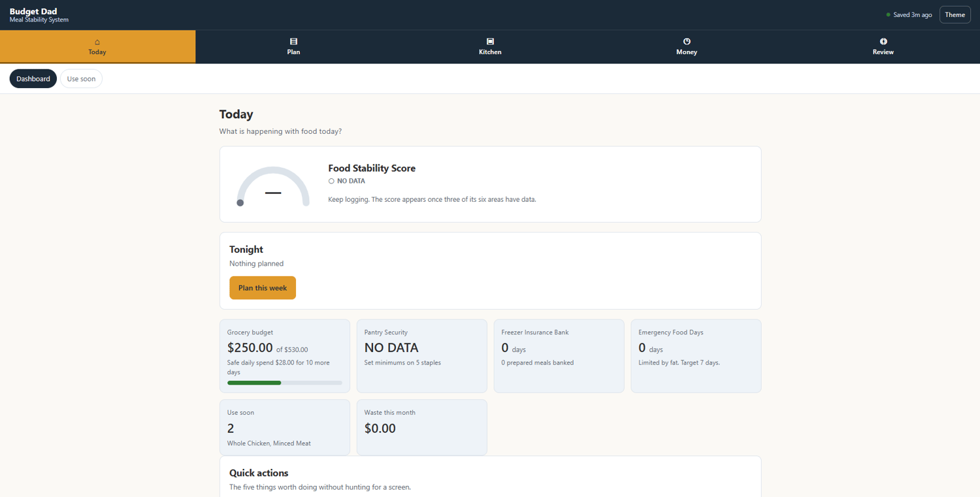Click the stability gauge dial
The height and width of the screenshot is (497, 980).
point(273,187)
